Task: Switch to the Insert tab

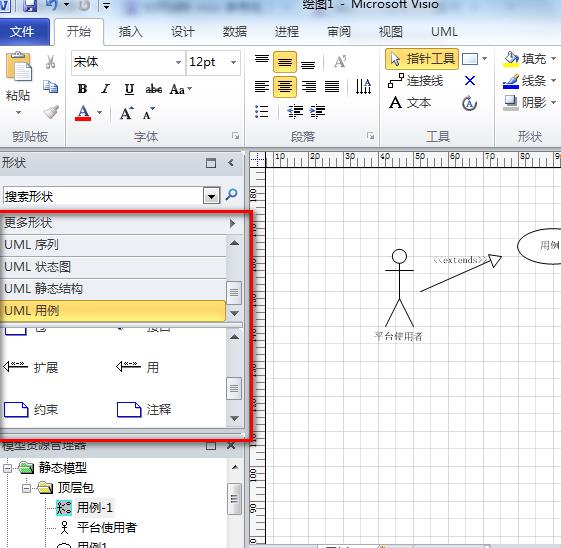Action: pos(131,32)
